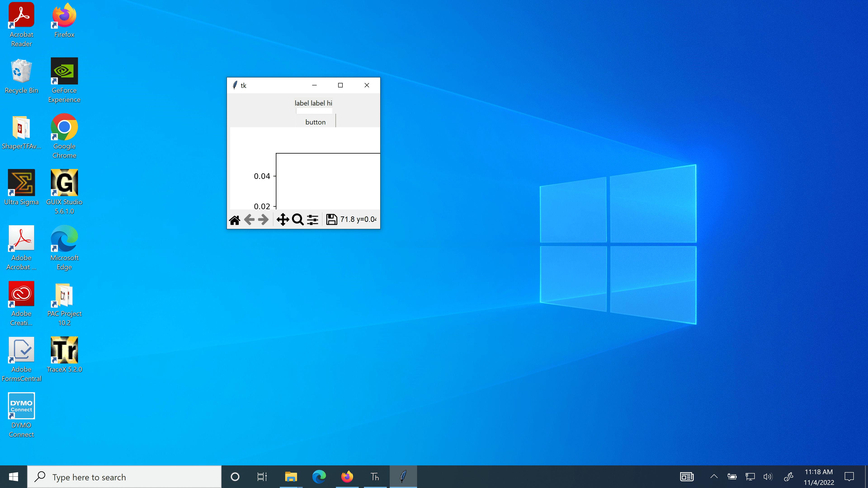Click the battery power tray icon
The image size is (868, 488).
tap(731, 476)
